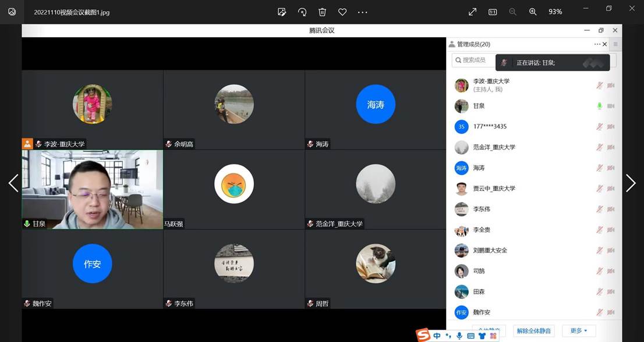This screenshot has width=644, height=342.
Task: Open the Sogou soft keyboard icon
Action: click(470, 336)
